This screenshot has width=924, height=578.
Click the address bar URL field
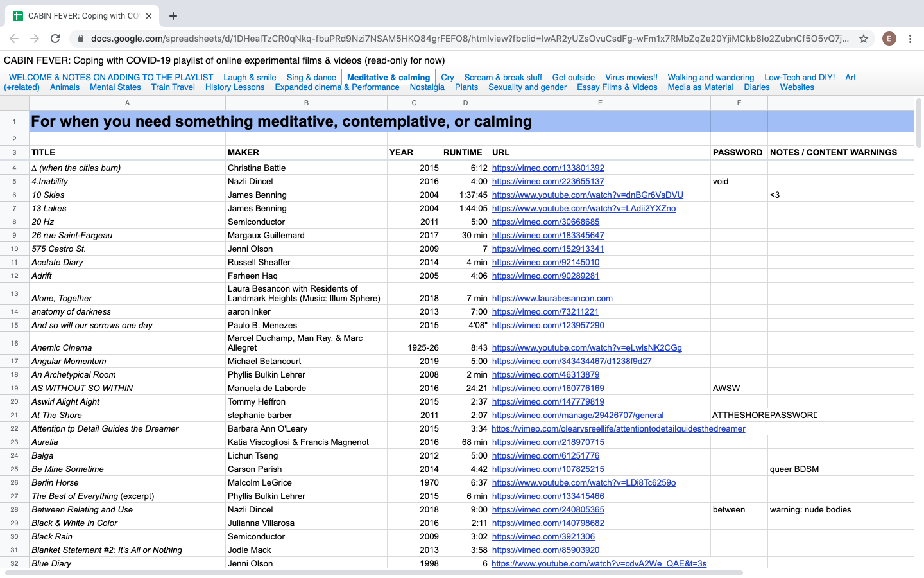[470, 39]
